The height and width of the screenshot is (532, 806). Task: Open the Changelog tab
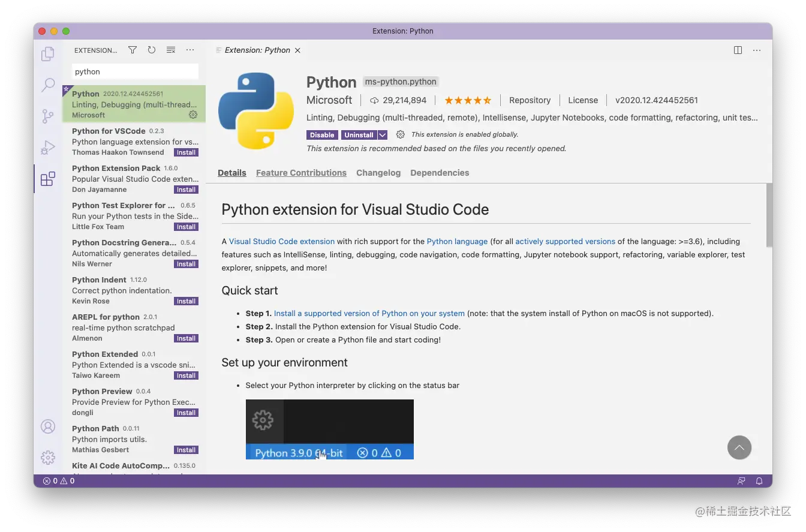pos(378,173)
